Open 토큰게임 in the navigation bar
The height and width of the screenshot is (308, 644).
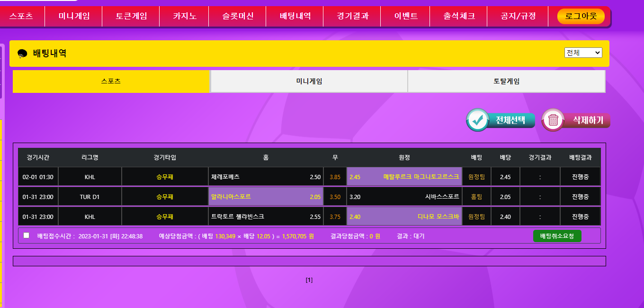pos(131,16)
